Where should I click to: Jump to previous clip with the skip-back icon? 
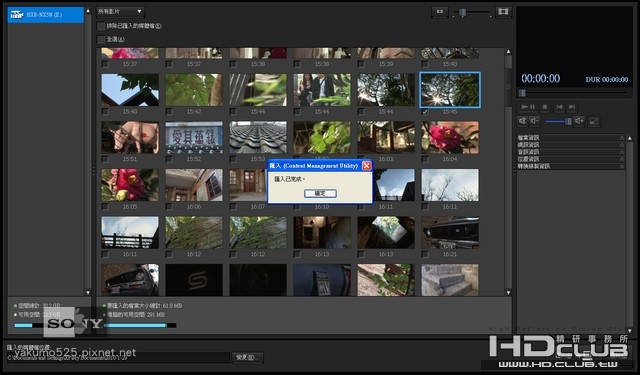click(559, 107)
